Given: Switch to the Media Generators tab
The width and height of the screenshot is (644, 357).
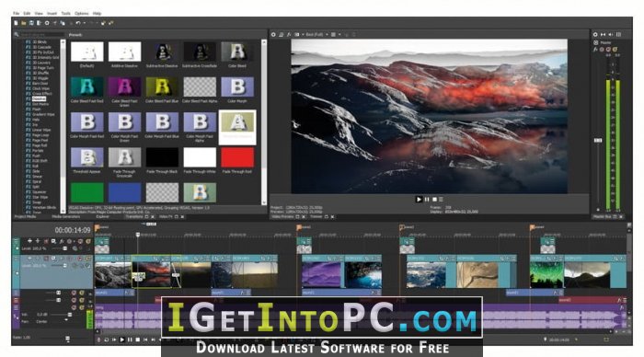Looking at the screenshot, I should coord(65,217).
